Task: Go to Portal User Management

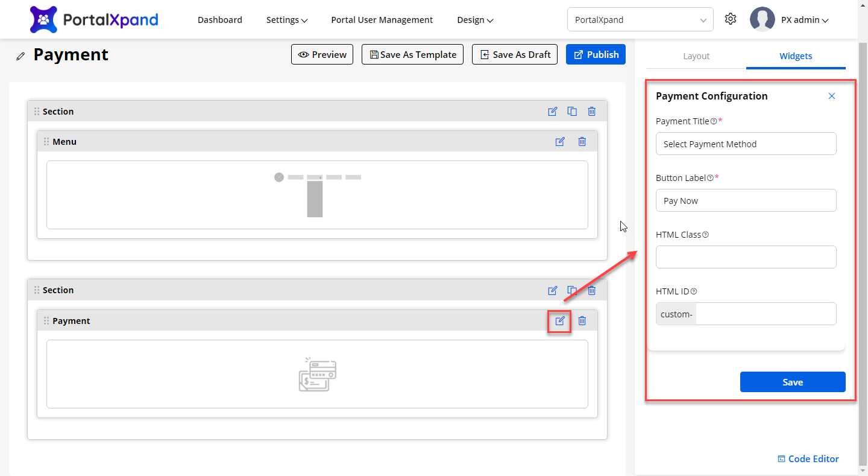Action: (x=382, y=20)
